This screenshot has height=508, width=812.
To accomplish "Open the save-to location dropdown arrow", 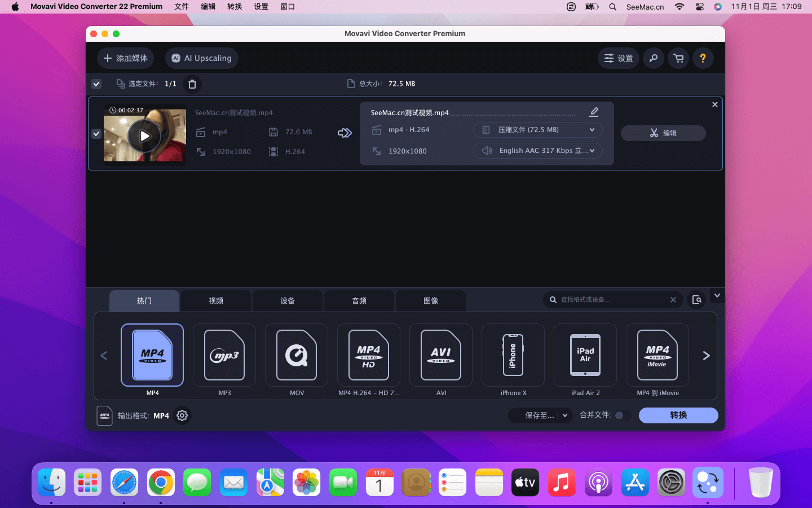I will click(565, 415).
